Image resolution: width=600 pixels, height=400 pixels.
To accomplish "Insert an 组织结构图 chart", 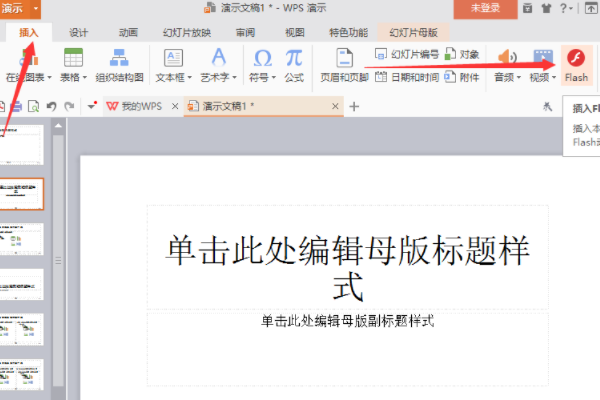I will [119, 65].
